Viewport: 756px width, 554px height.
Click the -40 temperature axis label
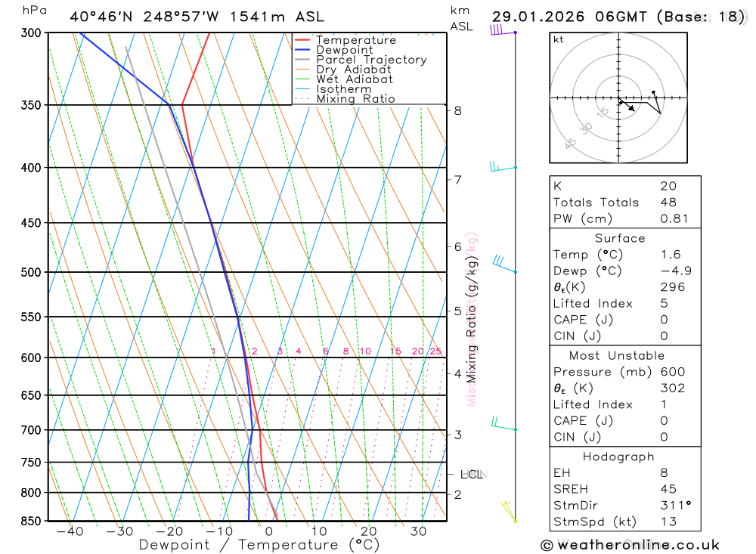(x=70, y=531)
